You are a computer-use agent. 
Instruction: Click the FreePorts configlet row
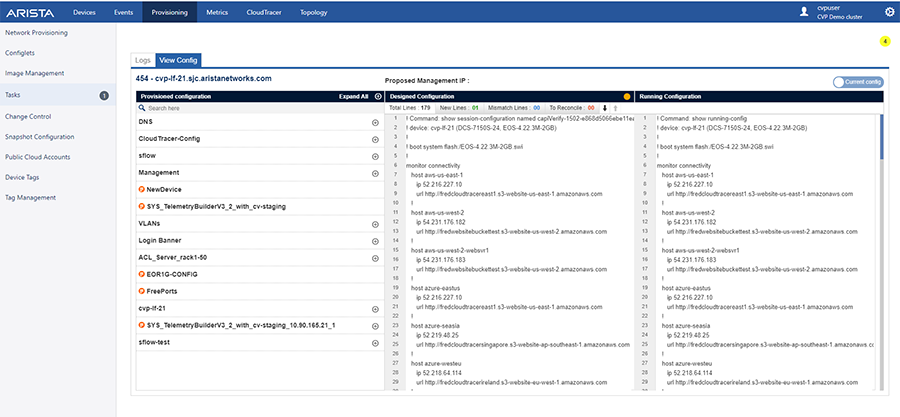pos(260,291)
